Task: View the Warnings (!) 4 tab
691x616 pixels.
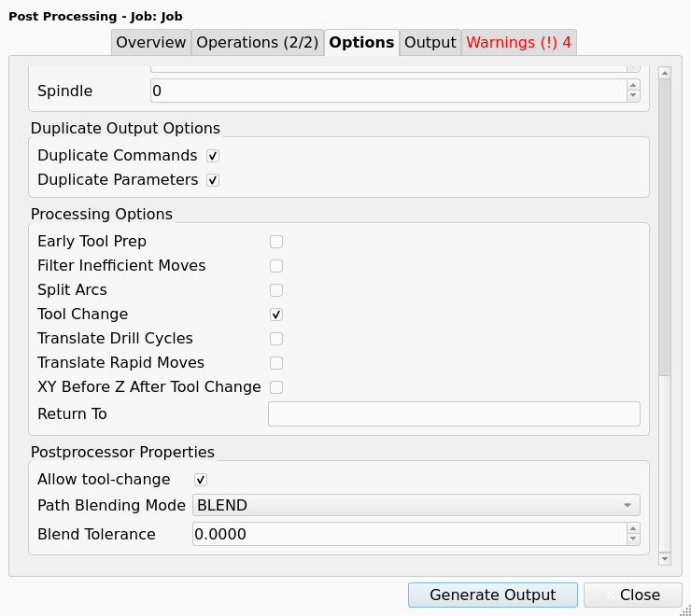Action: (x=518, y=43)
